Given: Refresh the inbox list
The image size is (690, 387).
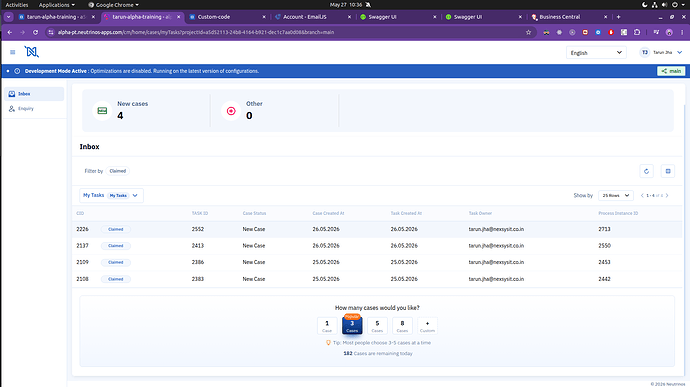Looking at the screenshot, I should [x=646, y=171].
